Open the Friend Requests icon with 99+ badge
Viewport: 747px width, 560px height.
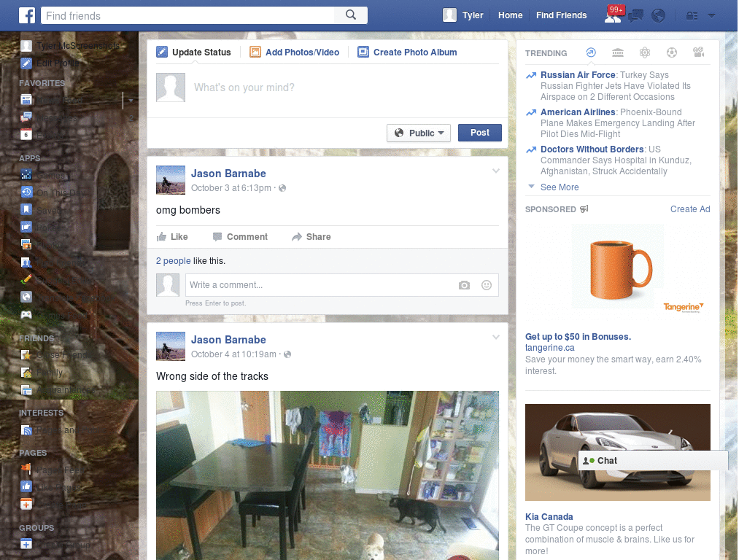pyautogui.click(x=613, y=16)
